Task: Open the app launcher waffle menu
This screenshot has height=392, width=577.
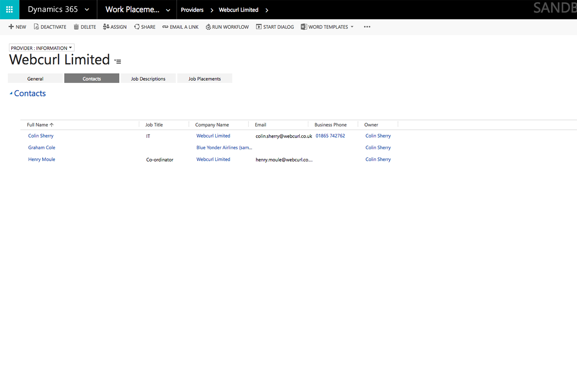Action: 9,9
